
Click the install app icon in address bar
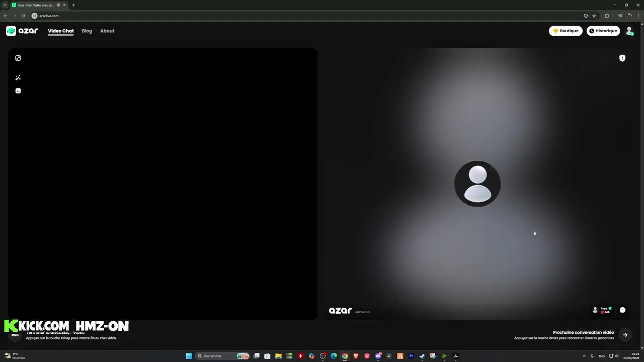tap(586, 16)
